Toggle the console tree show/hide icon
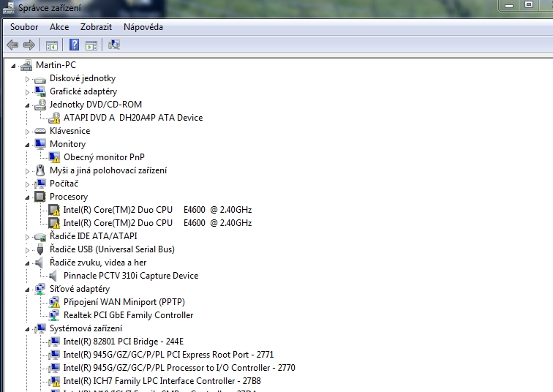The image size is (553, 392). click(x=52, y=45)
